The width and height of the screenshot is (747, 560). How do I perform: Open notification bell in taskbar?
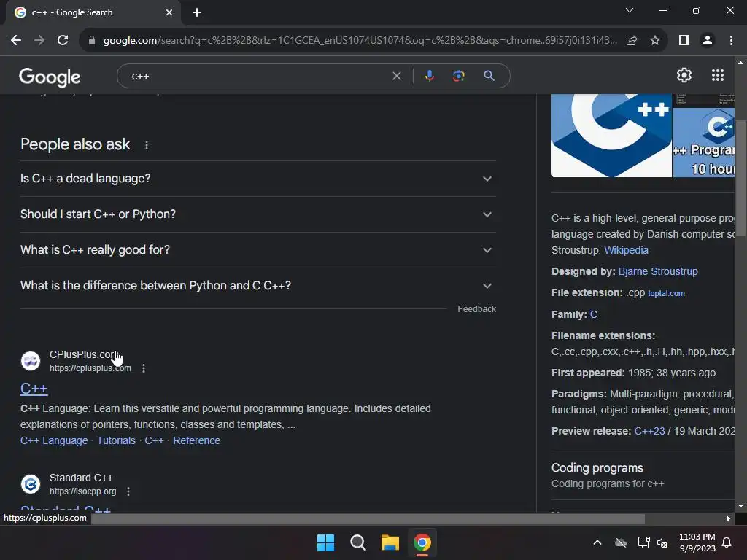tap(727, 542)
